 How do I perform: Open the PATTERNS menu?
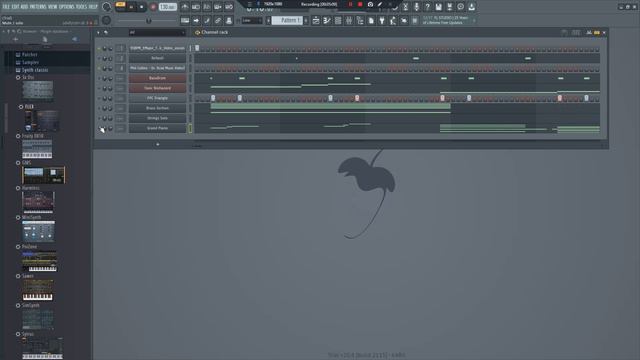coord(38,7)
